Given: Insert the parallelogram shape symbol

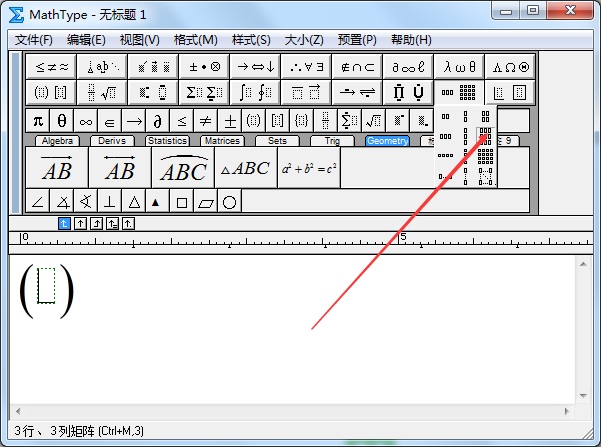Looking at the screenshot, I should coord(205,202).
